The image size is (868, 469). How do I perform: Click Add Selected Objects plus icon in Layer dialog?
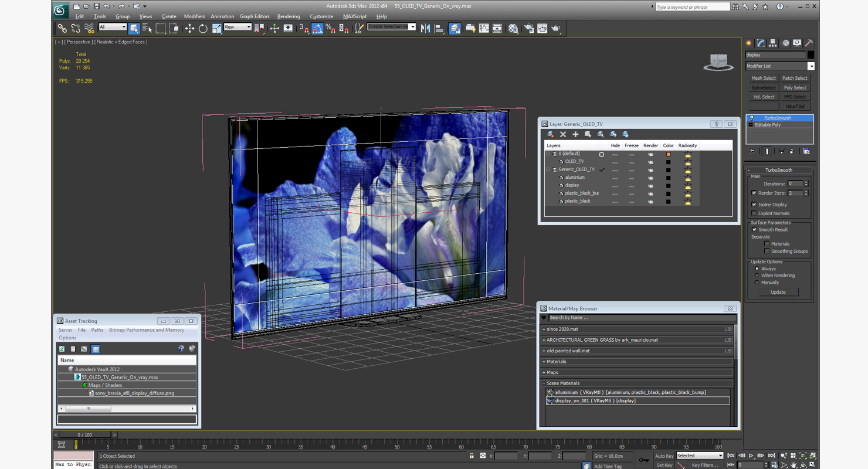[575, 134]
